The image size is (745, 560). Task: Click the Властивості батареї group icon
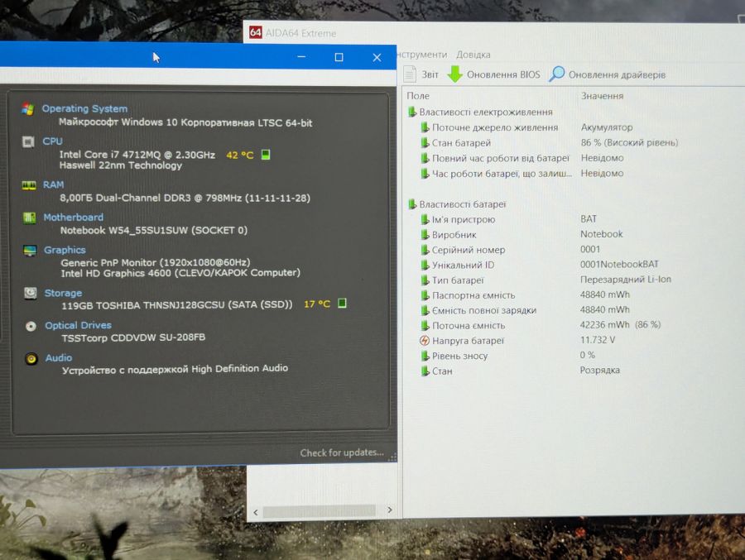tap(412, 204)
